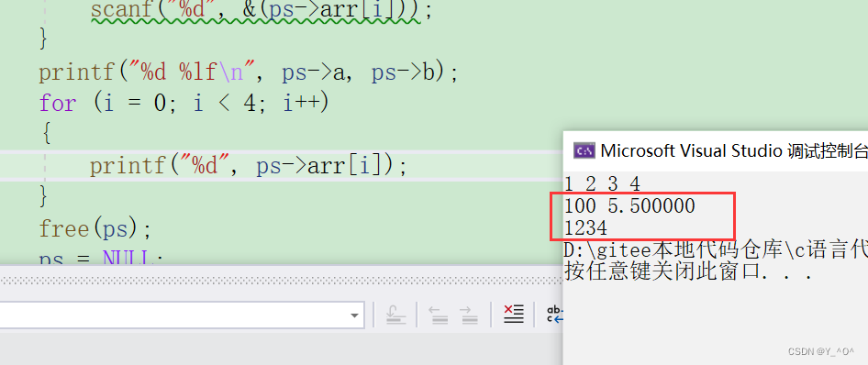This screenshot has height=365, width=868.
Task: Click the for (i = 0; i < 4; i++) line
Action: click(x=184, y=104)
